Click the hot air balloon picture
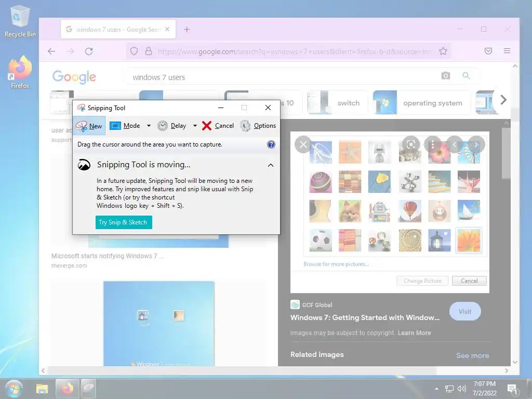This screenshot has height=399, width=532. click(410, 211)
